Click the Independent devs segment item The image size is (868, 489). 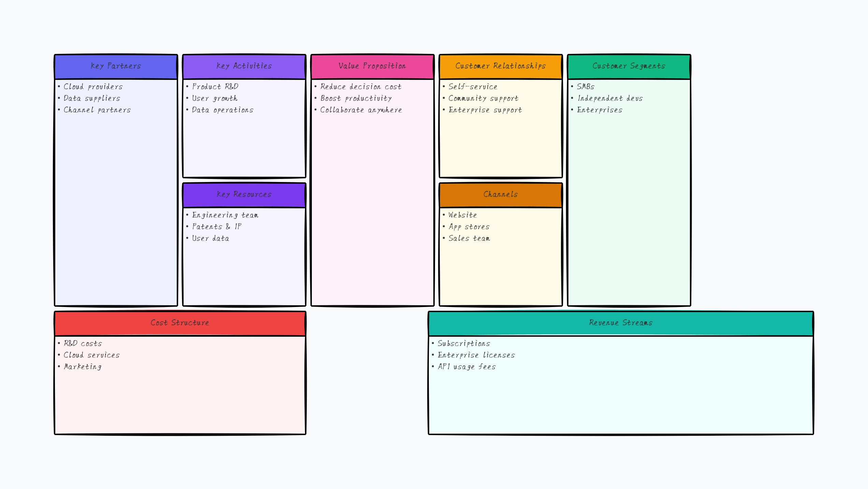point(610,98)
